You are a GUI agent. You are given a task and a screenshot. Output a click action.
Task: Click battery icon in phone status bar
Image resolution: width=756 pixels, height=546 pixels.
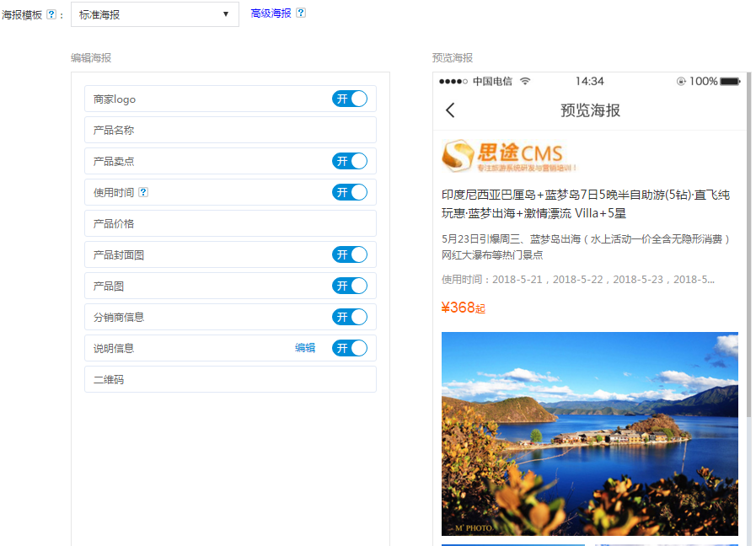(730, 82)
